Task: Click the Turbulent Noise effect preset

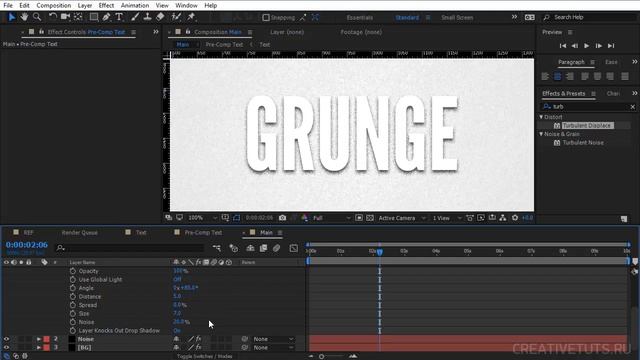Action: [x=583, y=143]
